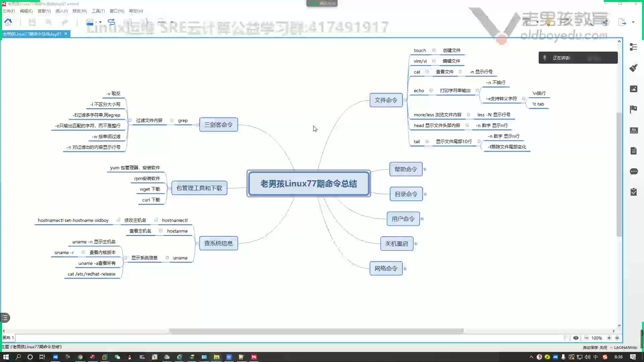The width and height of the screenshot is (644, 362).
Task: Click the taskbar Search magnifier icon
Action: (18, 357)
